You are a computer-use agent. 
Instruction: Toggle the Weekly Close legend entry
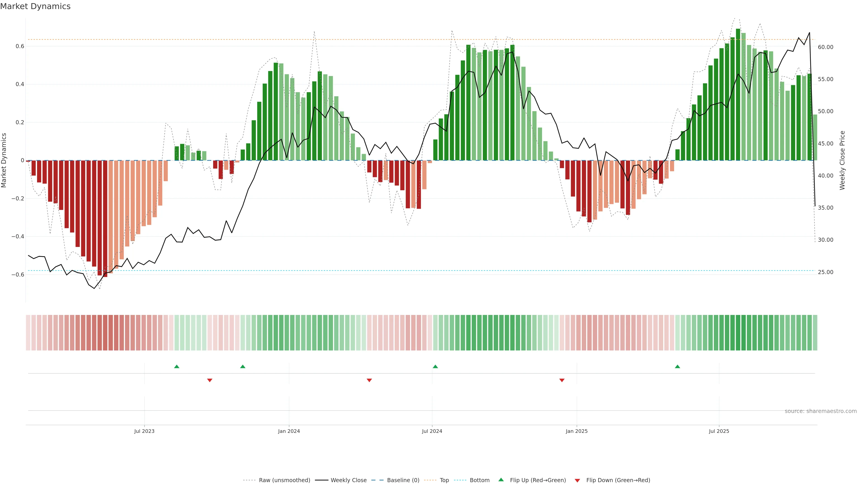coord(348,480)
